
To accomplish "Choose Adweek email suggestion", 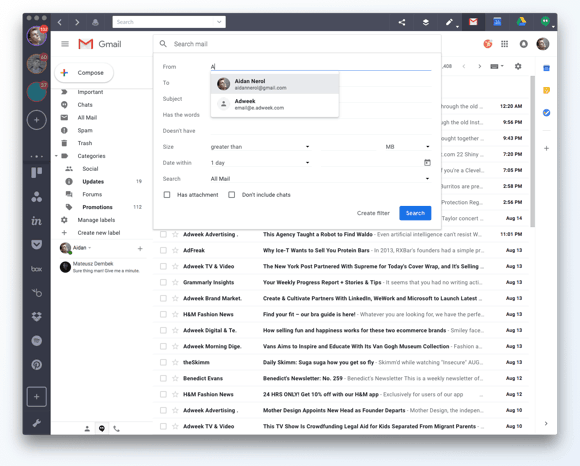I will pyautogui.click(x=275, y=104).
